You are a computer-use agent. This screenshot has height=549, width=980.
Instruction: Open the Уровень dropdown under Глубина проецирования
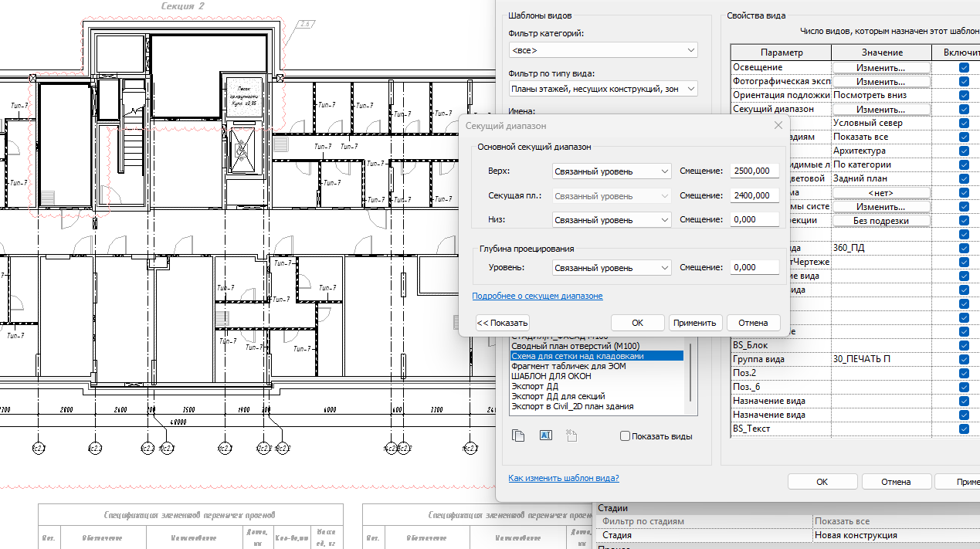coord(612,268)
